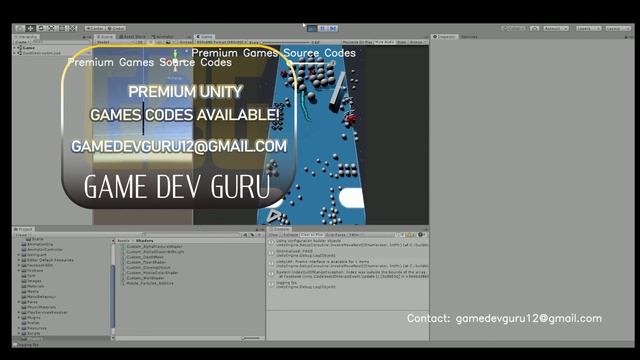Open the Layers dropdown
This screenshot has height=360, width=640.
(588, 28)
